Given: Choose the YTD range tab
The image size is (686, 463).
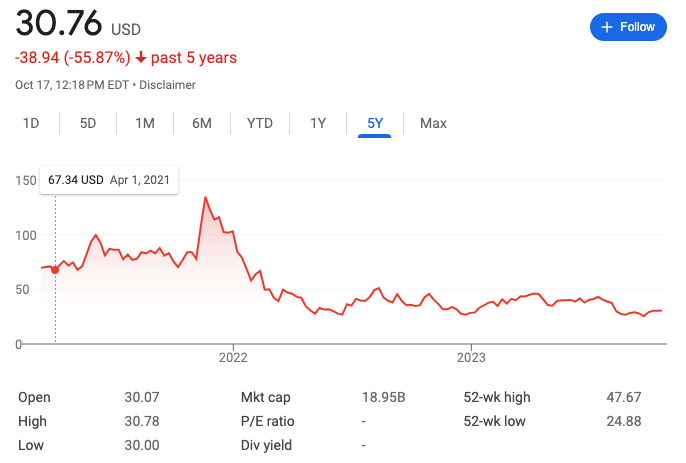Looking at the screenshot, I should [260, 123].
